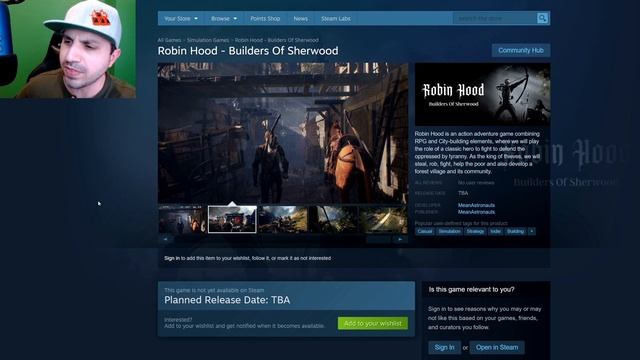Select the Strategy tag

coord(475,231)
